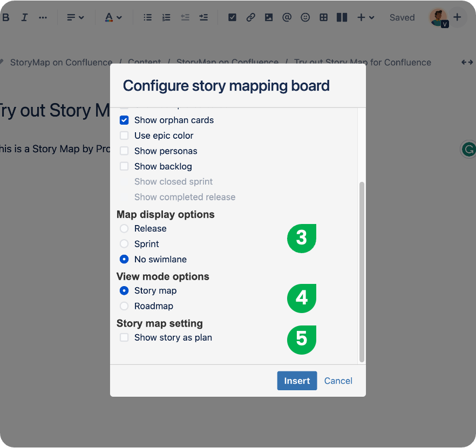Expand the text color dropdown

pyautogui.click(x=113, y=17)
